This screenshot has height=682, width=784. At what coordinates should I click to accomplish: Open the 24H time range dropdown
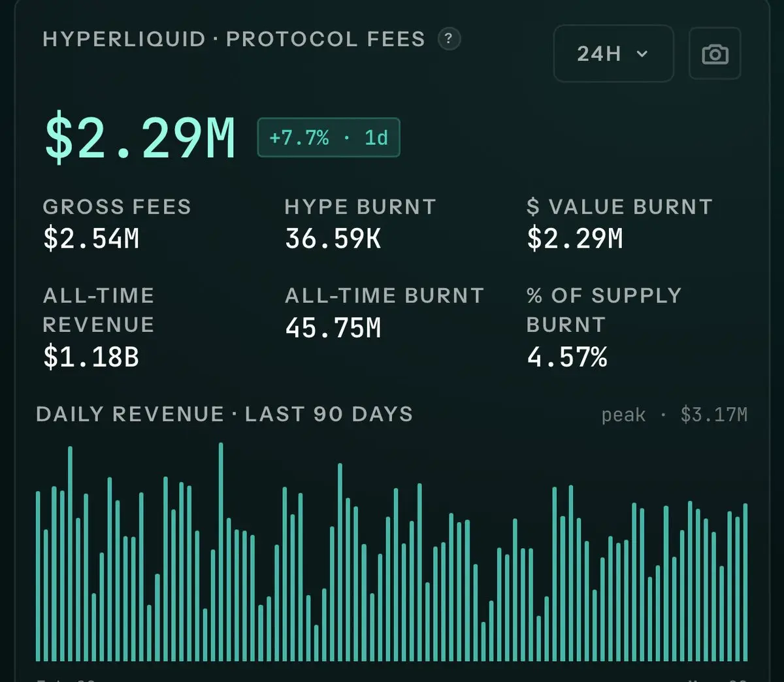click(613, 54)
